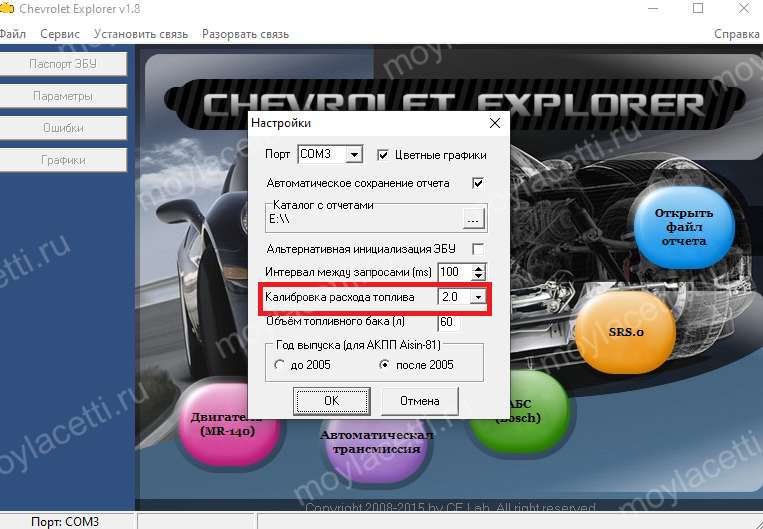The height and width of the screenshot is (529, 763).
Task: Click Отмена in the Настройки dialog
Action: (419, 401)
